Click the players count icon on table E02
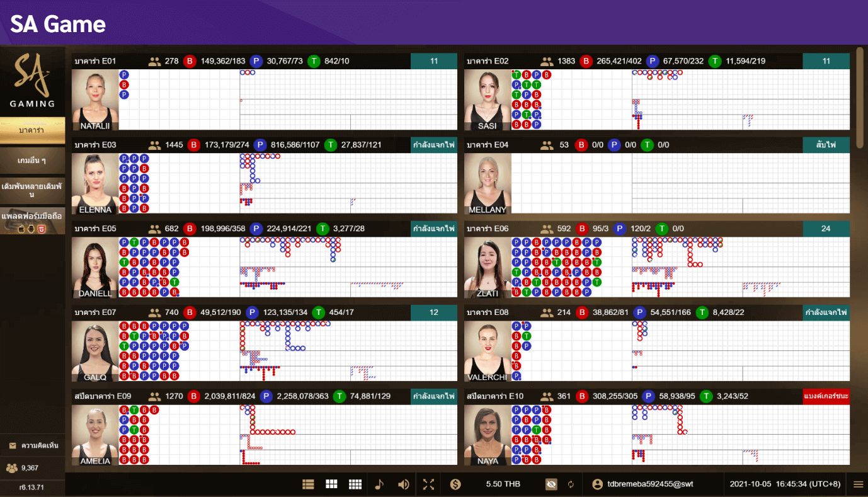The height and width of the screenshot is (497, 868). 547,61
